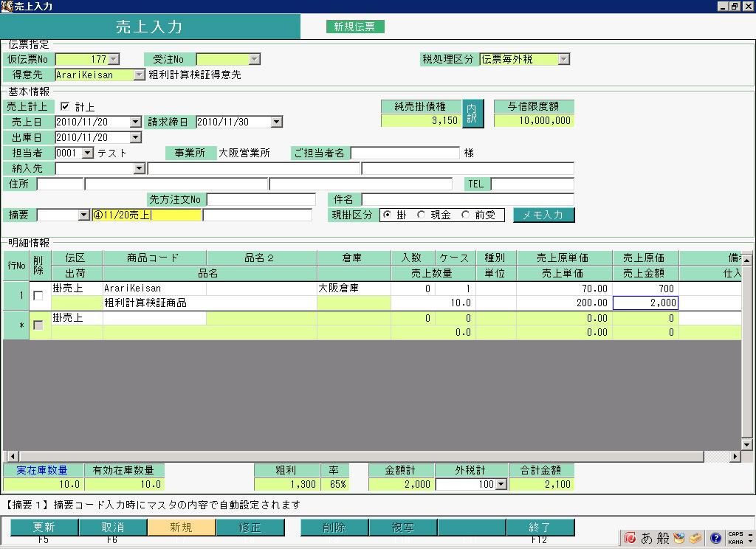The height and width of the screenshot is (549, 756).
Task: Click the ご担当者名 input field
Action: (405, 153)
